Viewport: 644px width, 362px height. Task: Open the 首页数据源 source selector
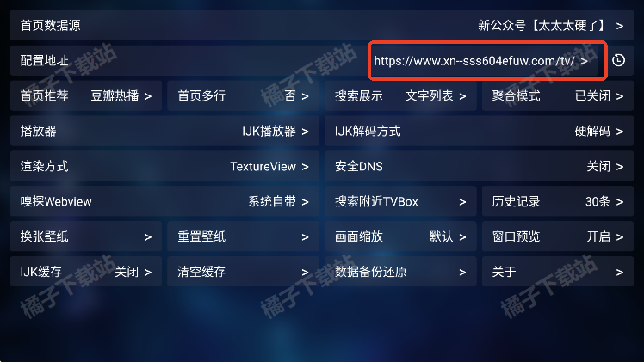pos(322,26)
